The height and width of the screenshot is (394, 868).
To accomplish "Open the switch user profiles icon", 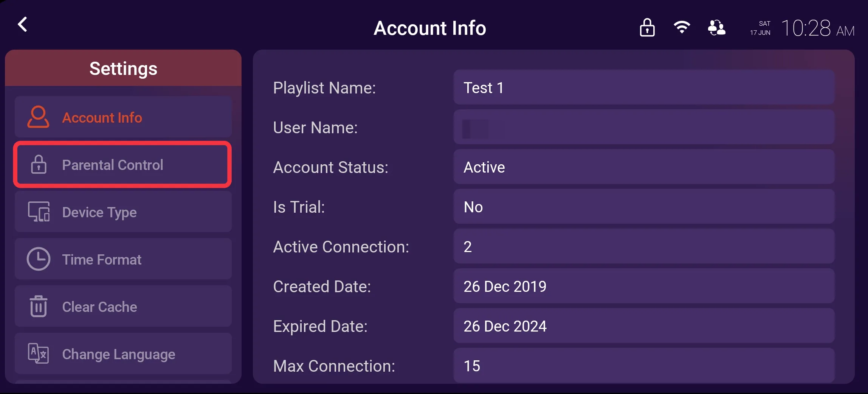I will click(x=716, y=28).
